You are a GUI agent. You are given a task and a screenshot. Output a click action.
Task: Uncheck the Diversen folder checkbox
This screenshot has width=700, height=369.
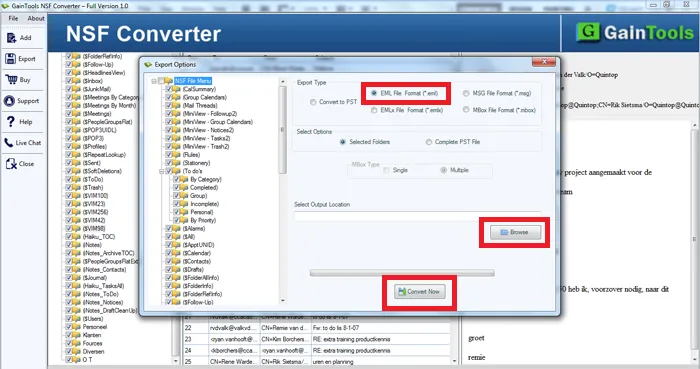tap(69, 352)
